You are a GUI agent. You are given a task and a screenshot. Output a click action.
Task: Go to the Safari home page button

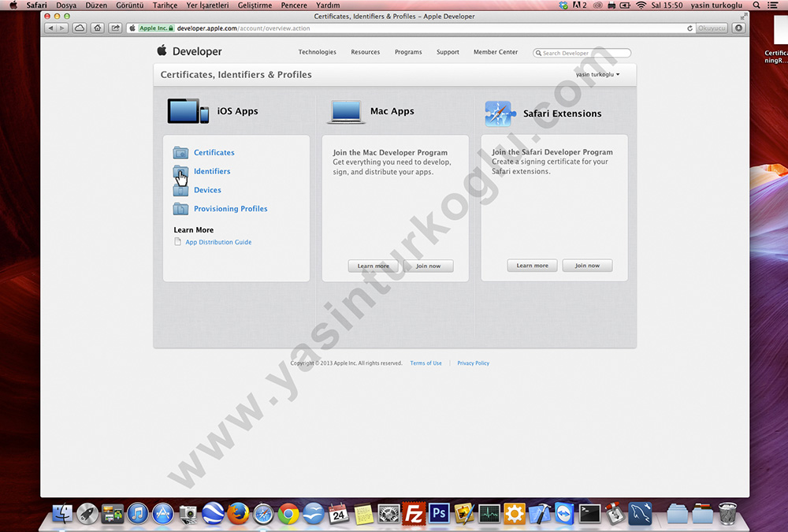tap(98, 28)
